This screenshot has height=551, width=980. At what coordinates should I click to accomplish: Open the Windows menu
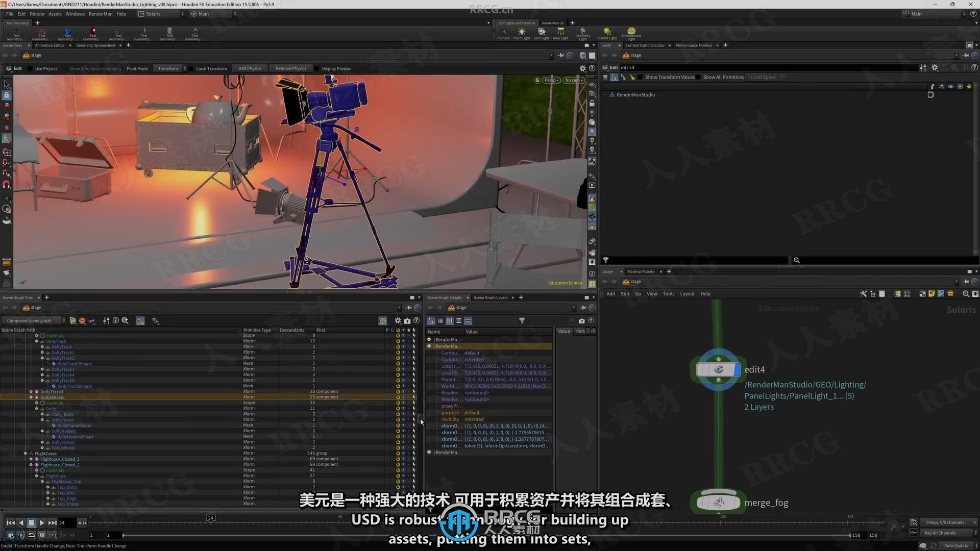[x=75, y=14]
